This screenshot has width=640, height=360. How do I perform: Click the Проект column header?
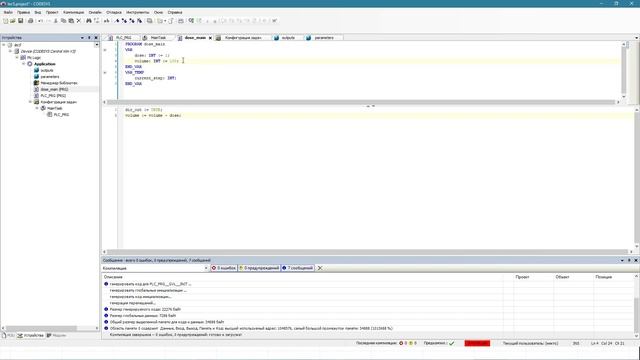pyautogui.click(x=522, y=277)
